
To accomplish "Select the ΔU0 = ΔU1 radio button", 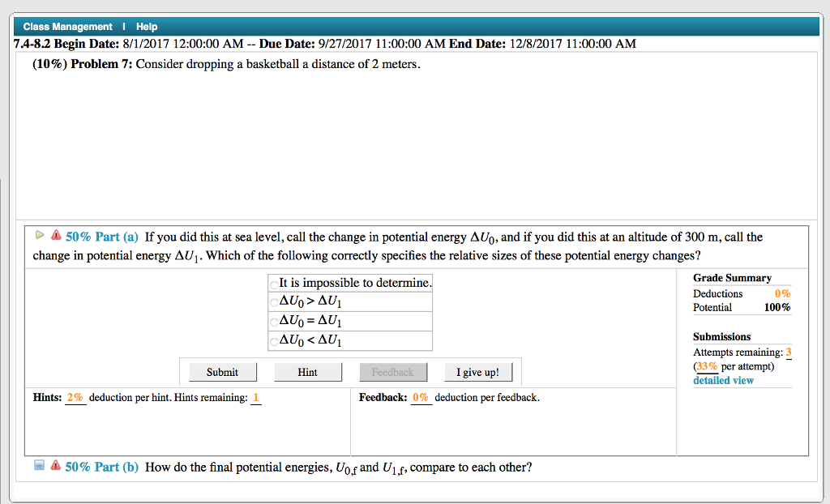I will click(x=274, y=322).
